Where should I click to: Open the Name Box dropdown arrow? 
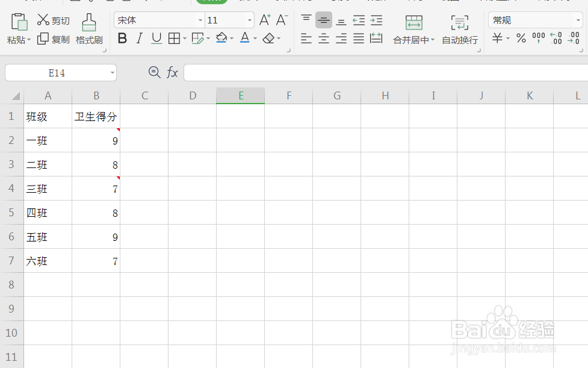pyautogui.click(x=112, y=73)
